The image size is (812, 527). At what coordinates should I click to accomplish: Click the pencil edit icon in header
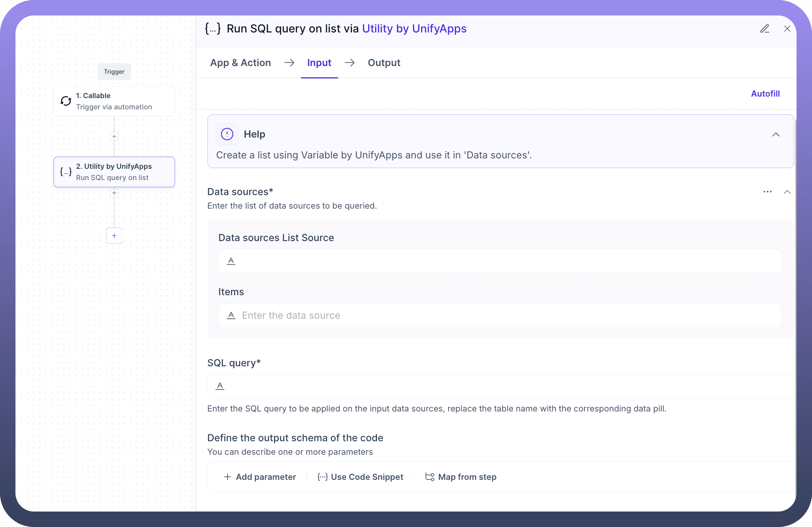coord(764,29)
